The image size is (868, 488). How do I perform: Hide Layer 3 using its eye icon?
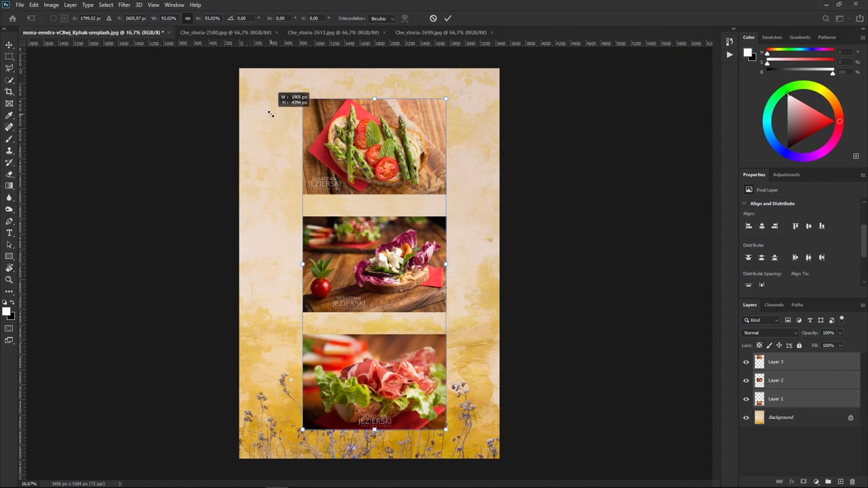(x=746, y=362)
